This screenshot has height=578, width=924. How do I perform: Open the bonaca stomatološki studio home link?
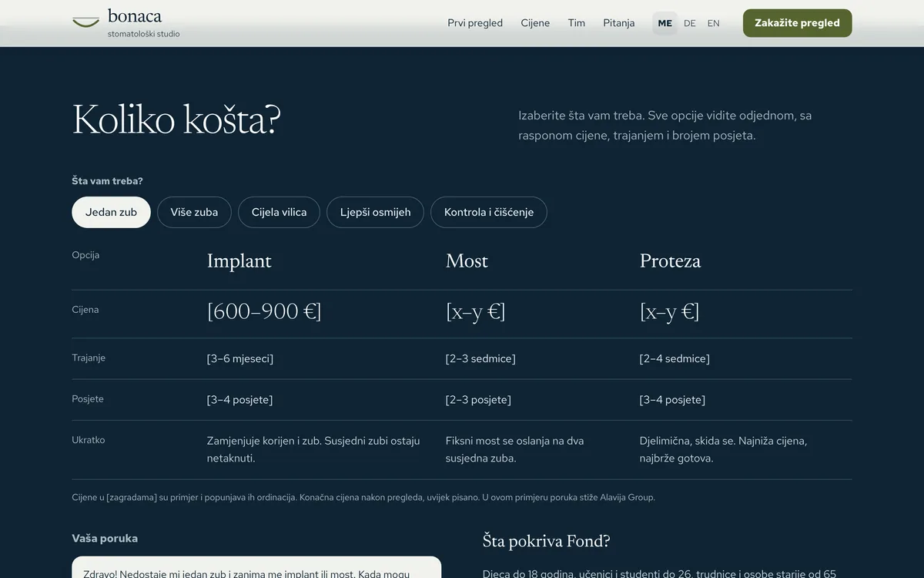pyautogui.click(x=126, y=23)
